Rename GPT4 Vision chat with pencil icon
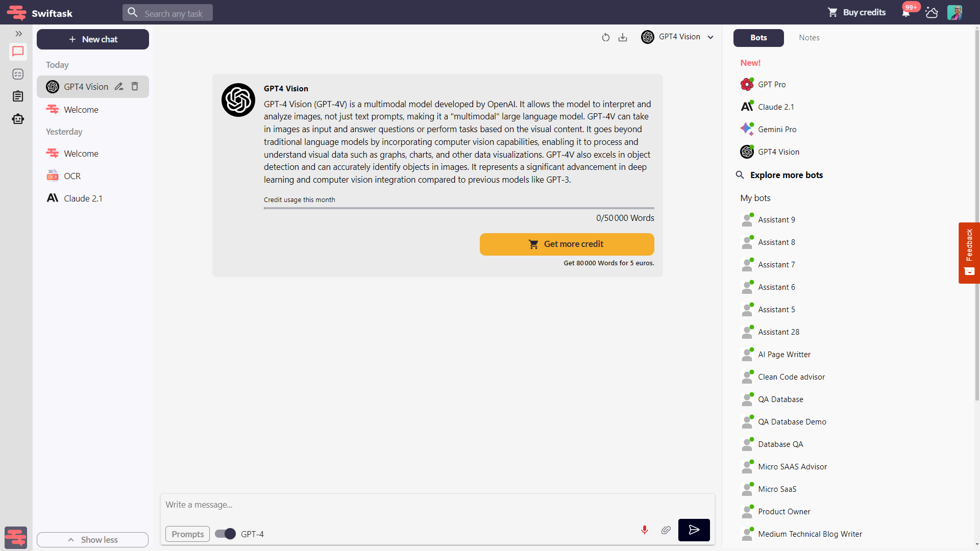The height and width of the screenshot is (551, 980). click(x=119, y=87)
